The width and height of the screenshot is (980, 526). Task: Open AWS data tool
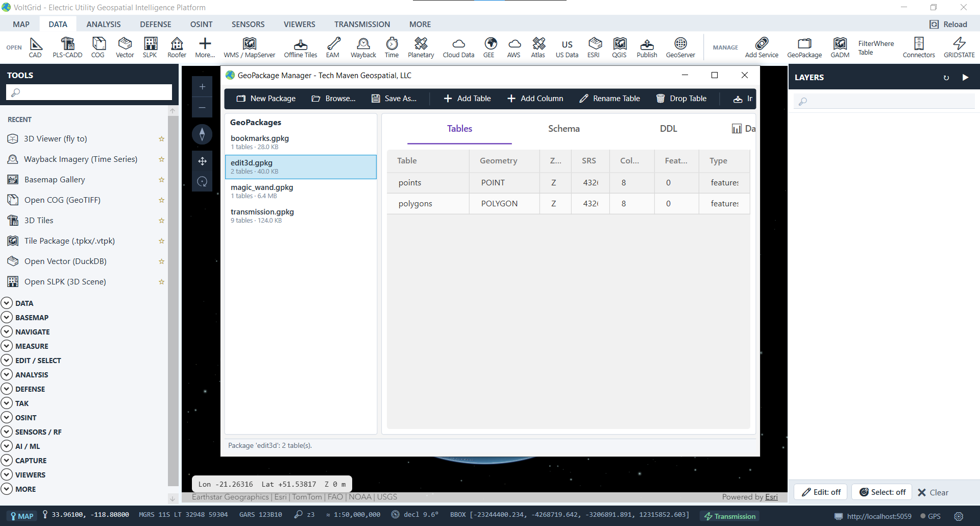pos(514,47)
